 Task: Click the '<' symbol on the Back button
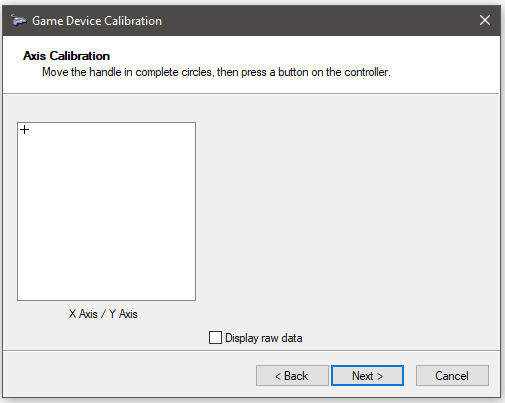click(x=278, y=376)
